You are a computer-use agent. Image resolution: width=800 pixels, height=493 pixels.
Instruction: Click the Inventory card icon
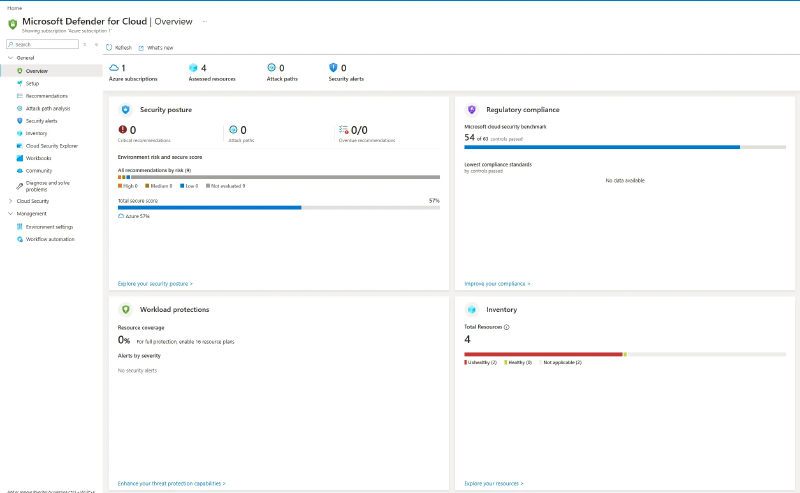471,309
